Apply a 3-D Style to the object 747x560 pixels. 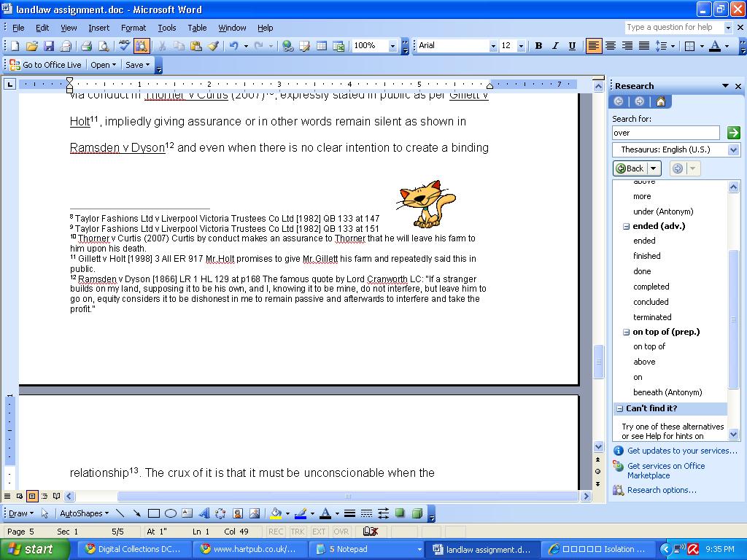click(417, 513)
